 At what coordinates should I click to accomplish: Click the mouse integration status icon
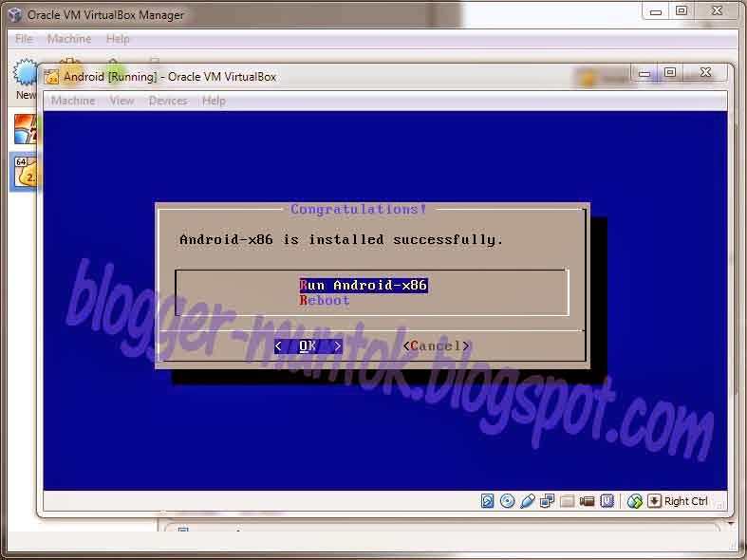tap(635, 501)
